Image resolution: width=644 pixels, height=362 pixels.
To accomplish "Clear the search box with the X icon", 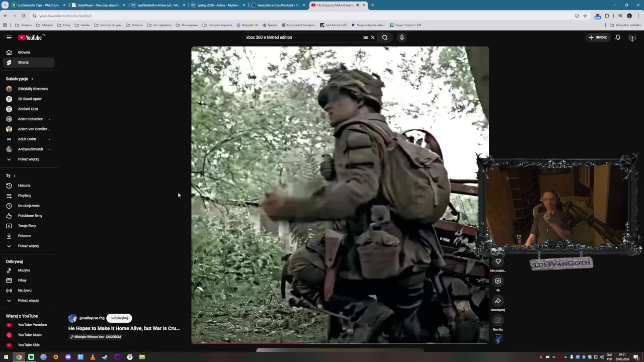I will (373, 37).
